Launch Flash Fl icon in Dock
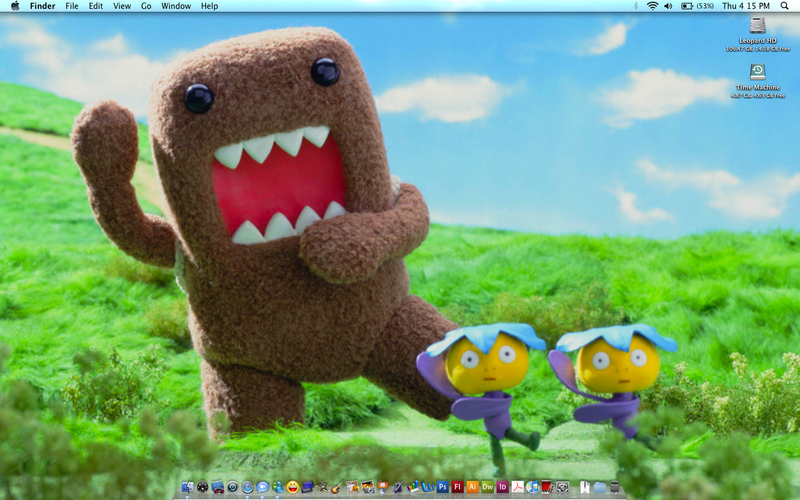Image resolution: width=800 pixels, height=500 pixels. point(458,487)
